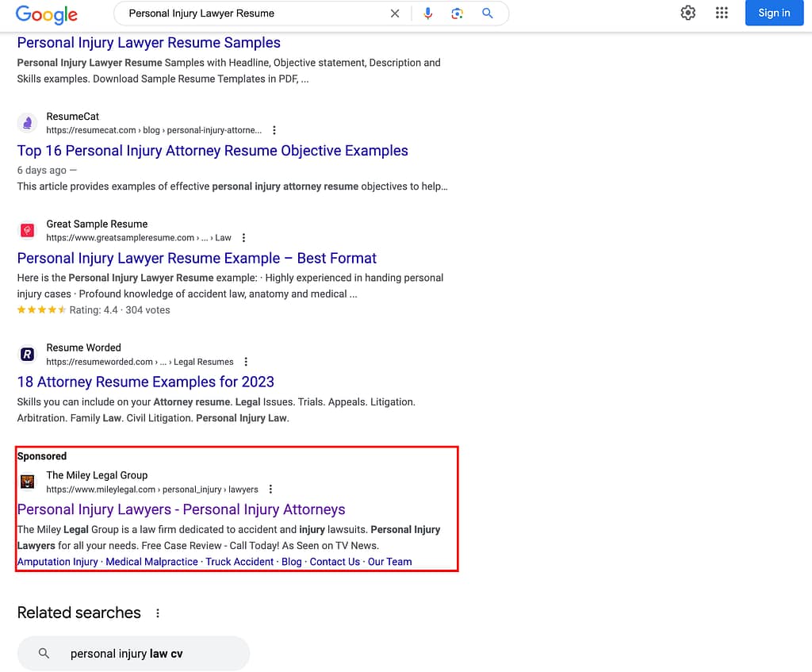Screen dimensions: 812x672
Task: Click the Sign in button
Action: point(774,13)
